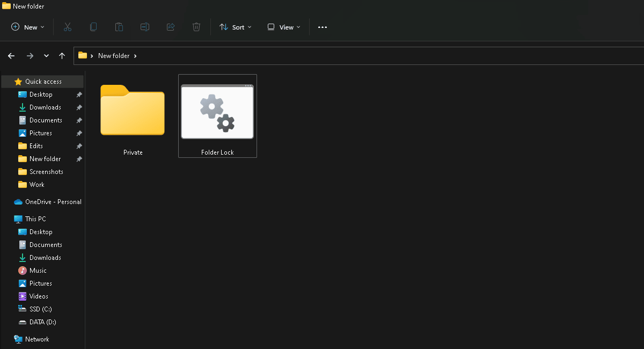Select the Folder Lock file
This screenshot has width=644, height=349.
(217, 115)
